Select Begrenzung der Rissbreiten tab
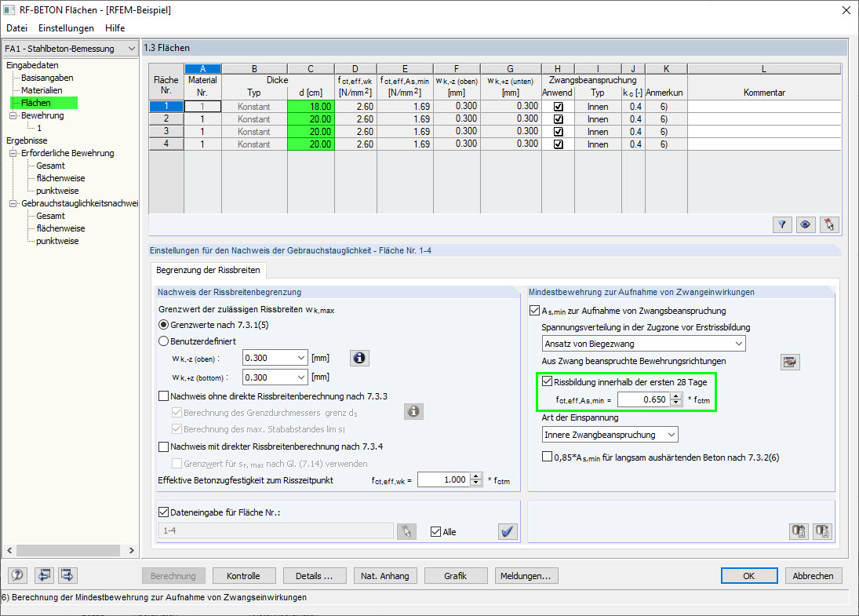The image size is (859, 616). pyautogui.click(x=208, y=270)
